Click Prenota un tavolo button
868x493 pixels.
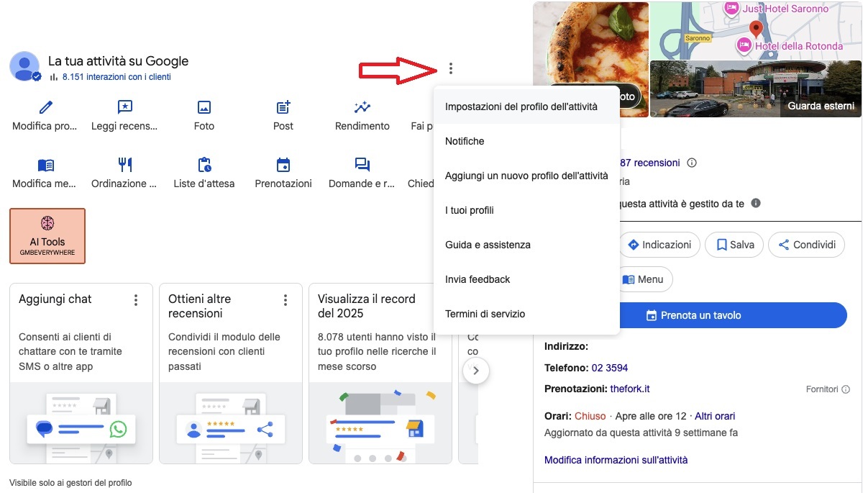[733, 315]
